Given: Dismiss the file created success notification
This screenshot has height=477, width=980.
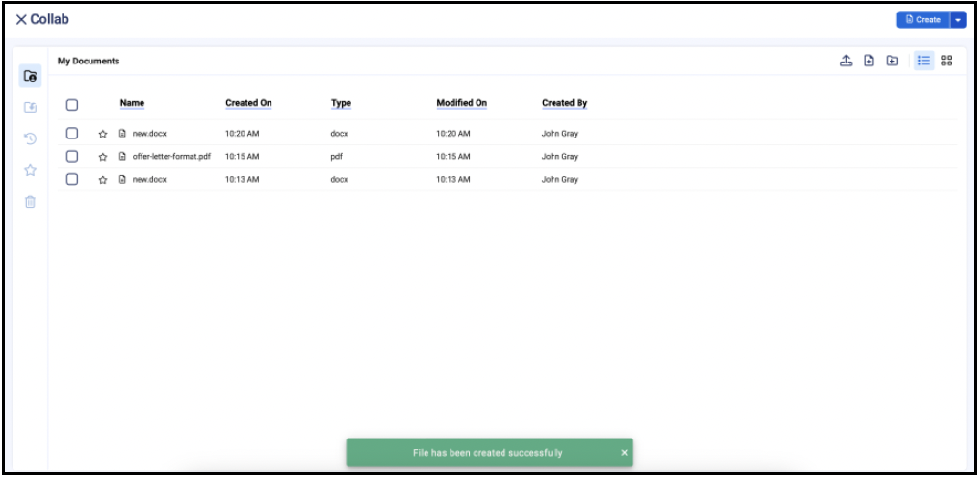Looking at the screenshot, I should (x=623, y=453).
